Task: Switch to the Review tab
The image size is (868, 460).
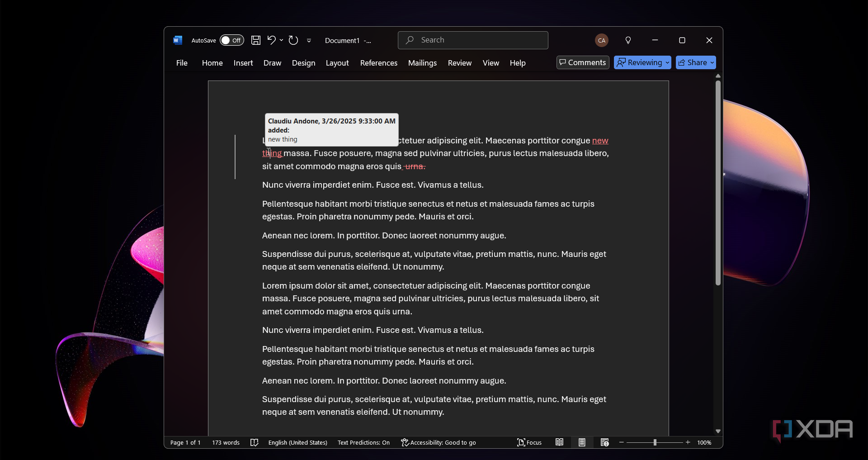Action: [x=460, y=63]
